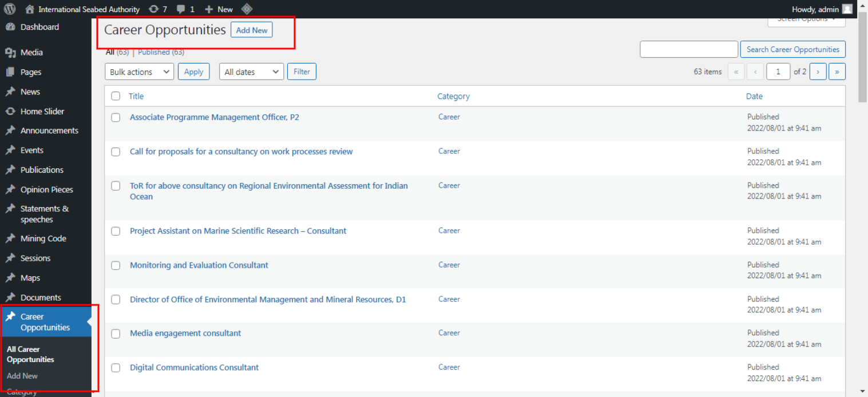This screenshot has height=397, width=868.
Task: Click the admin avatar image
Action: tap(847, 9)
